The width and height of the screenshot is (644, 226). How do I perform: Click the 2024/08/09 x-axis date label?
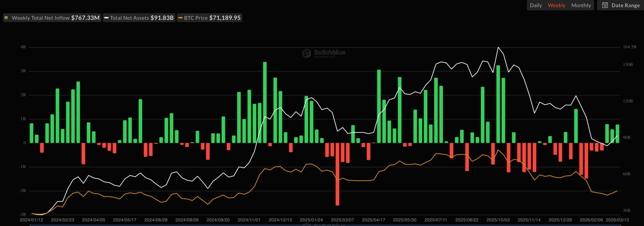click(187, 220)
